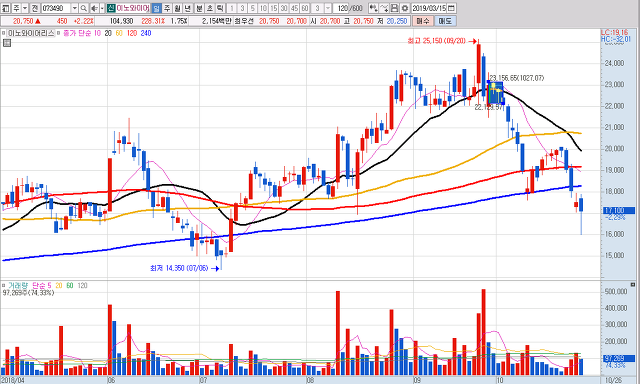Image resolution: width=640 pixels, height=384 pixels.
Task: Click the stock name field 이노와이어
Action: click(x=133, y=8)
